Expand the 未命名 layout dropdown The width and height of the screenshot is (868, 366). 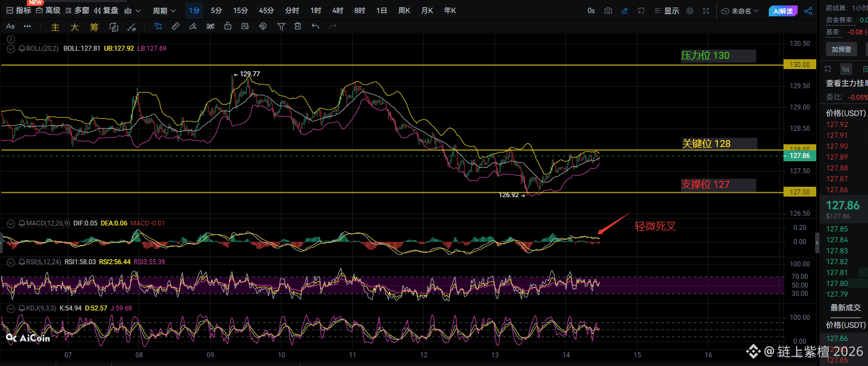(740, 11)
